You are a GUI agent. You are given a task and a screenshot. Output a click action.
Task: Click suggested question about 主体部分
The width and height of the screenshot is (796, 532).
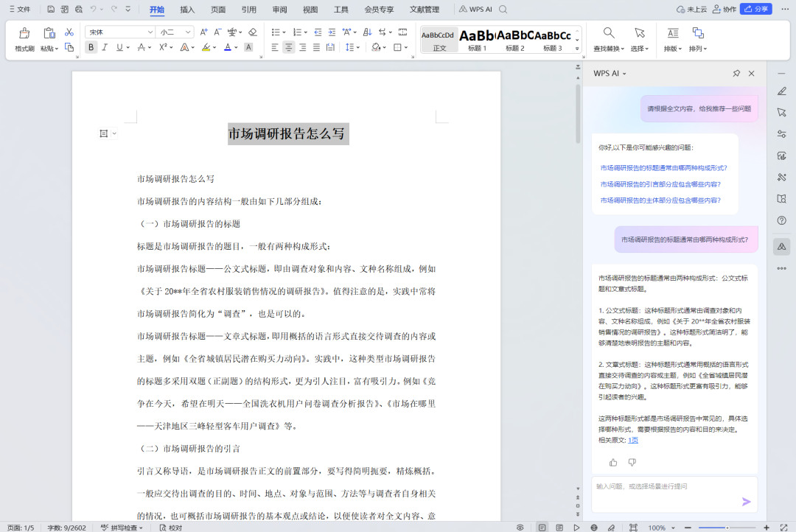pyautogui.click(x=660, y=200)
